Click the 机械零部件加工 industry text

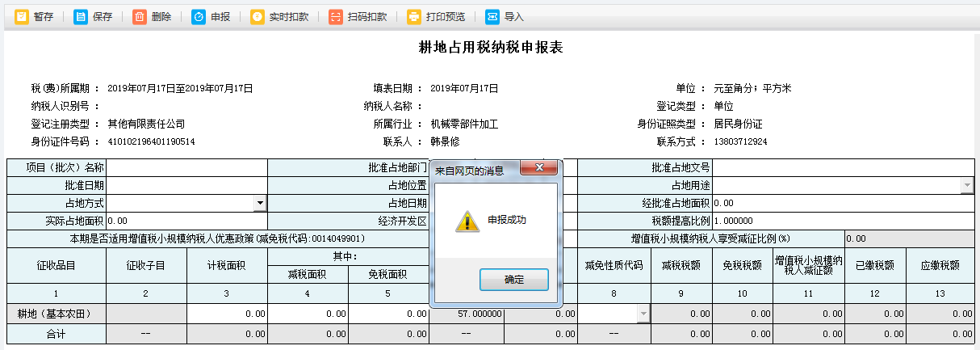click(464, 124)
